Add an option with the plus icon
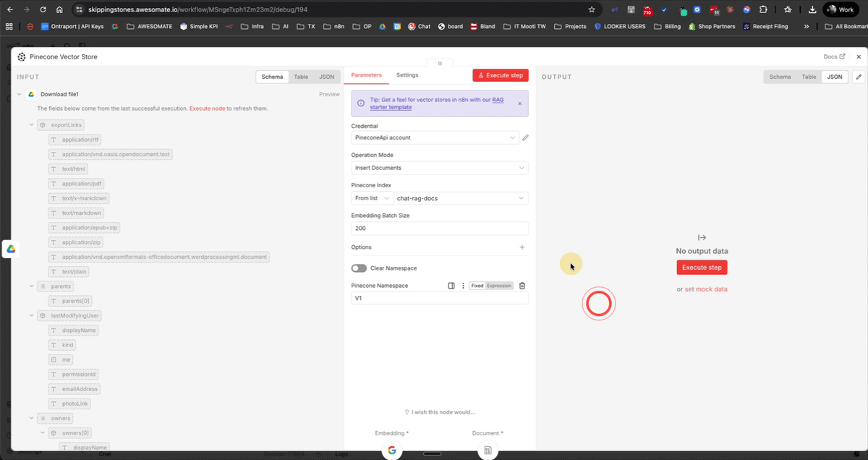The image size is (868, 460). tap(522, 247)
